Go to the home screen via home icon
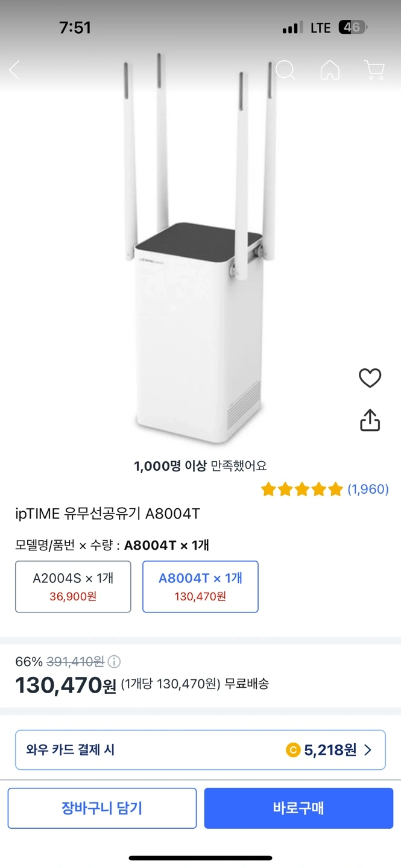Screen dimensions: 401x868 coord(329,70)
